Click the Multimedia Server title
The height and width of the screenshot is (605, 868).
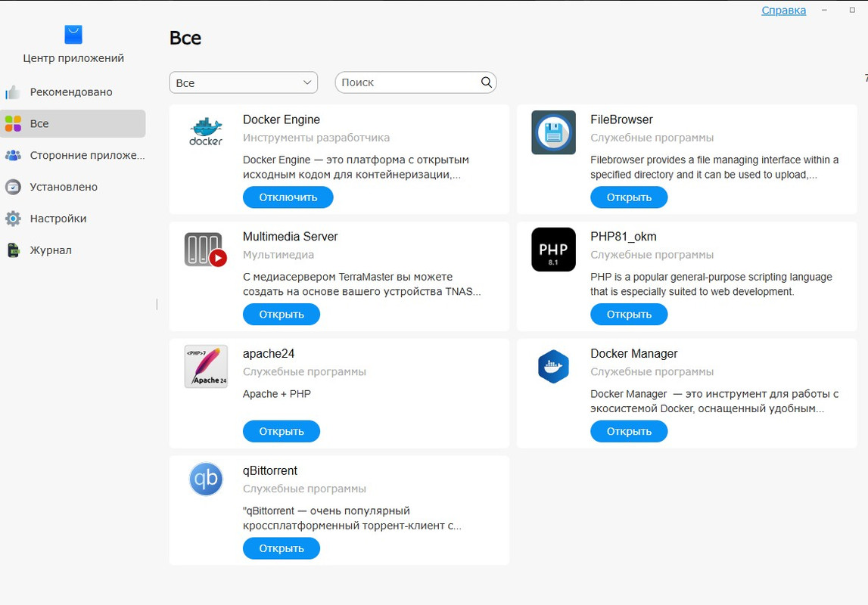click(x=290, y=237)
